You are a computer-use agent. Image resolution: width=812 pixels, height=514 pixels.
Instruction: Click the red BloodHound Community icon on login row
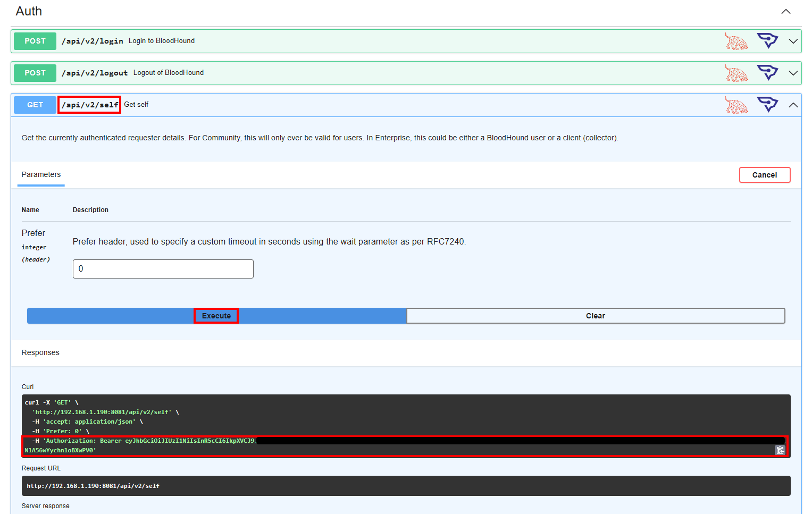tap(736, 41)
